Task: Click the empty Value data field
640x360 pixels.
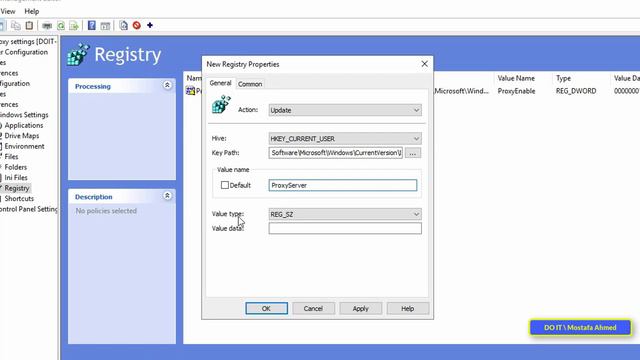Action: (345, 228)
